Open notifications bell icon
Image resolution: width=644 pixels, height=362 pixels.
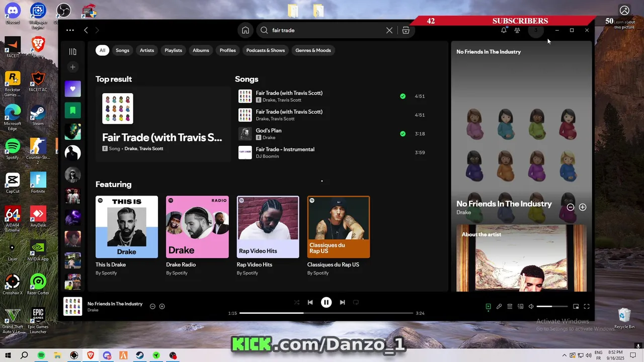coord(504,30)
